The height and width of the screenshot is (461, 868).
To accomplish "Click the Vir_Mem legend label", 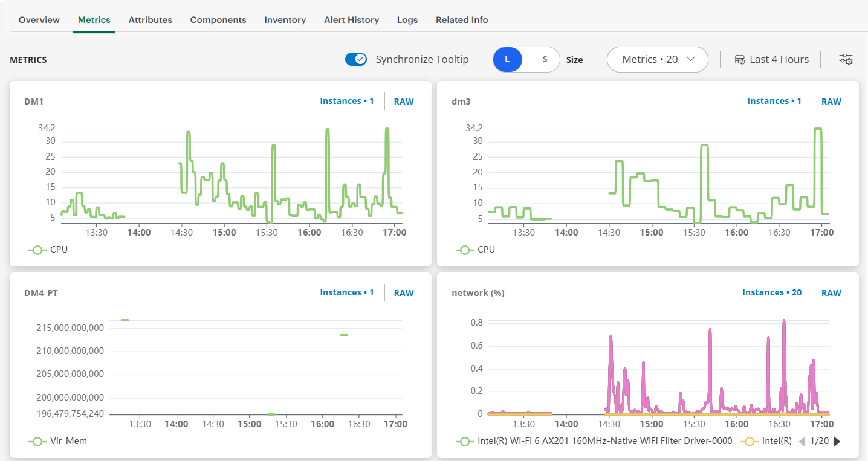I will tap(68, 441).
